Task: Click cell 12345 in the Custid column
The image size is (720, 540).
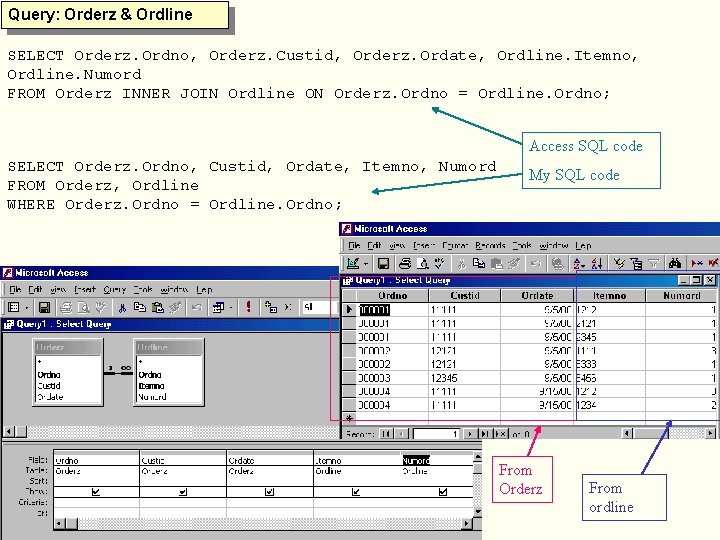Action: pyautogui.click(x=464, y=378)
